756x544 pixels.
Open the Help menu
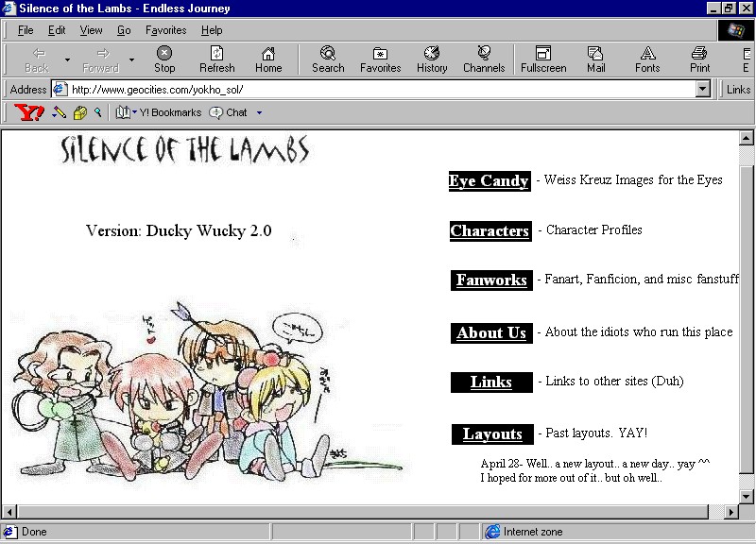(212, 30)
